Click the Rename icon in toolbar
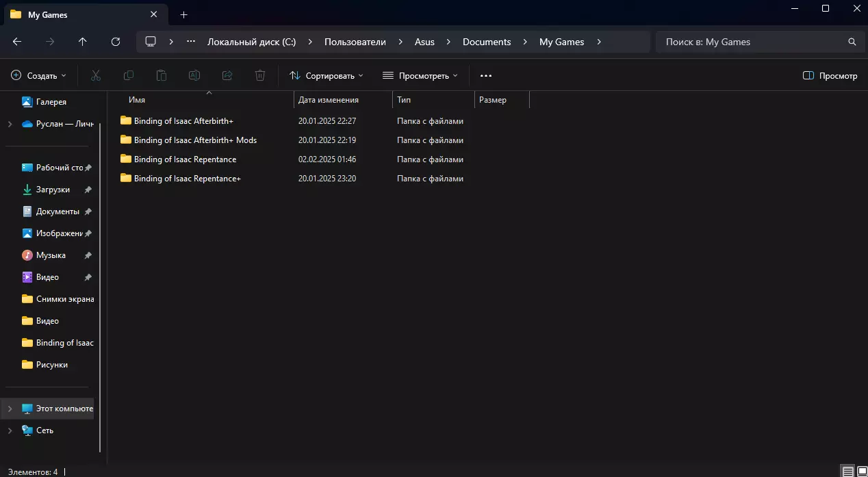The width and height of the screenshot is (868, 477). (194, 75)
